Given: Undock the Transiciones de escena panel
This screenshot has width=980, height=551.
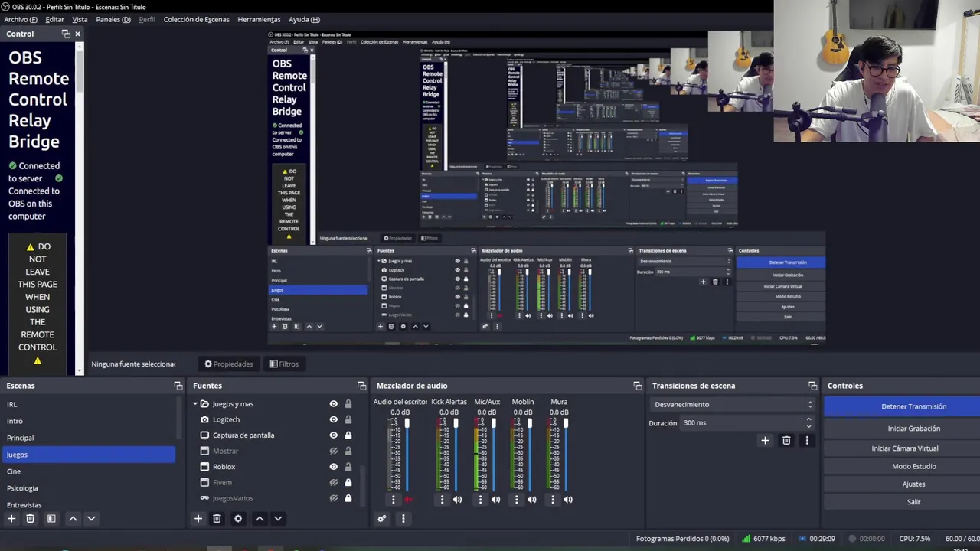Looking at the screenshot, I should pyautogui.click(x=813, y=386).
